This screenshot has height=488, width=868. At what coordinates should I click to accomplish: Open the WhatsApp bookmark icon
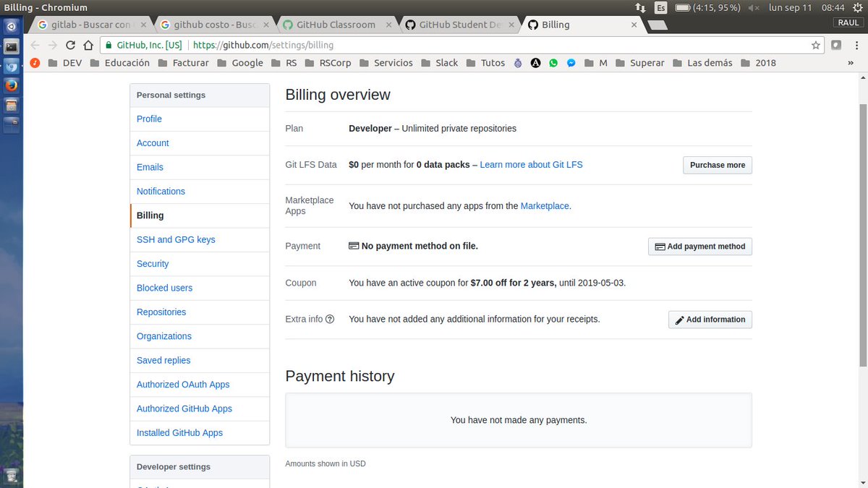coord(553,63)
